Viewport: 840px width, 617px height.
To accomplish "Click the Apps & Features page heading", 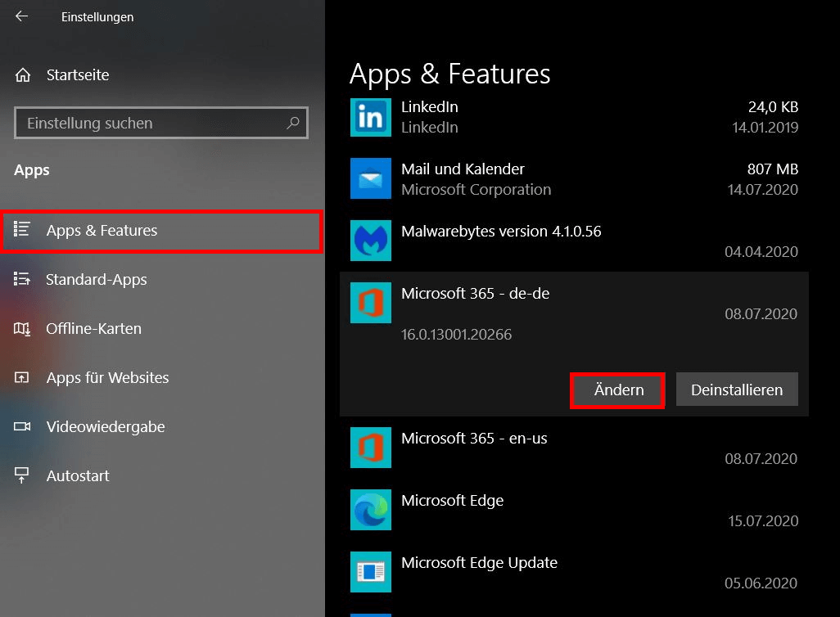I will tap(450, 74).
